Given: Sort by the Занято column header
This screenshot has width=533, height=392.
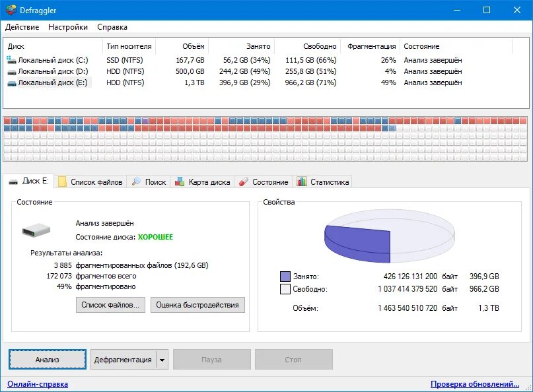Looking at the screenshot, I should (242, 46).
